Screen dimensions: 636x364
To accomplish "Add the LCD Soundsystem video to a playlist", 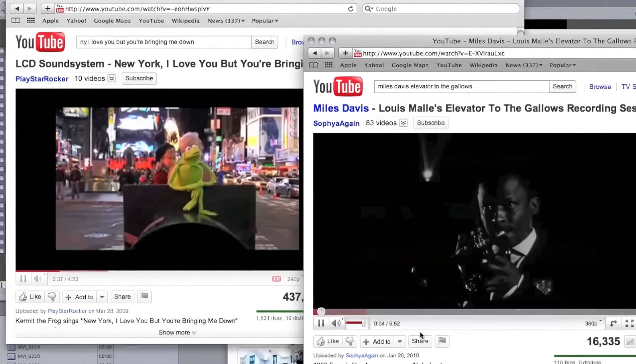I will click(79, 297).
